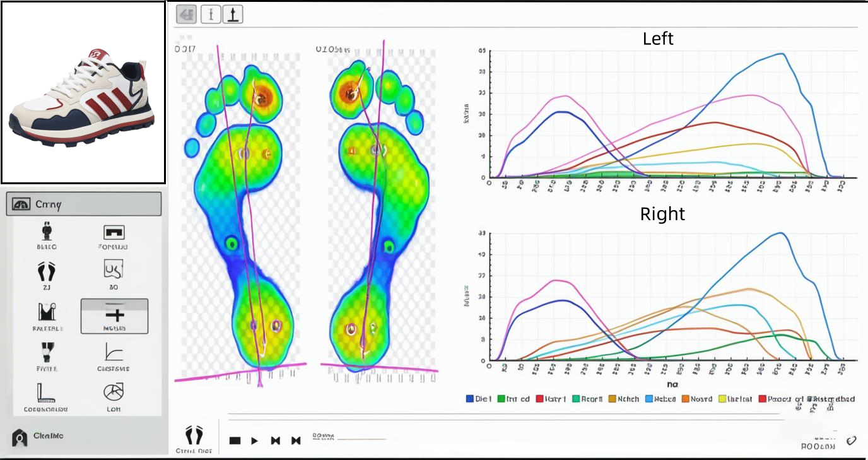Toggle the yellow legend color box
This screenshot has height=460, width=868.
point(721,399)
